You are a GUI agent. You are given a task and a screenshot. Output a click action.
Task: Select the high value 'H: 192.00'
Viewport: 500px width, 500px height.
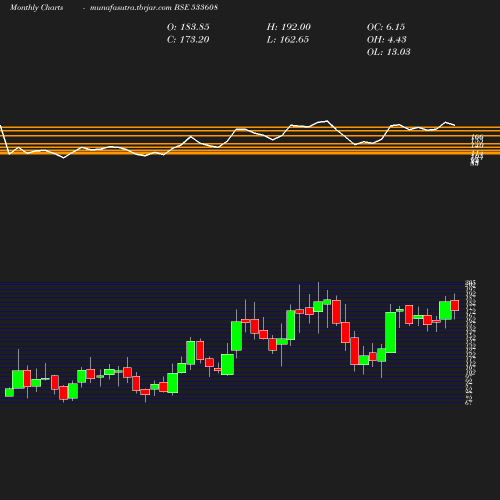point(288,27)
